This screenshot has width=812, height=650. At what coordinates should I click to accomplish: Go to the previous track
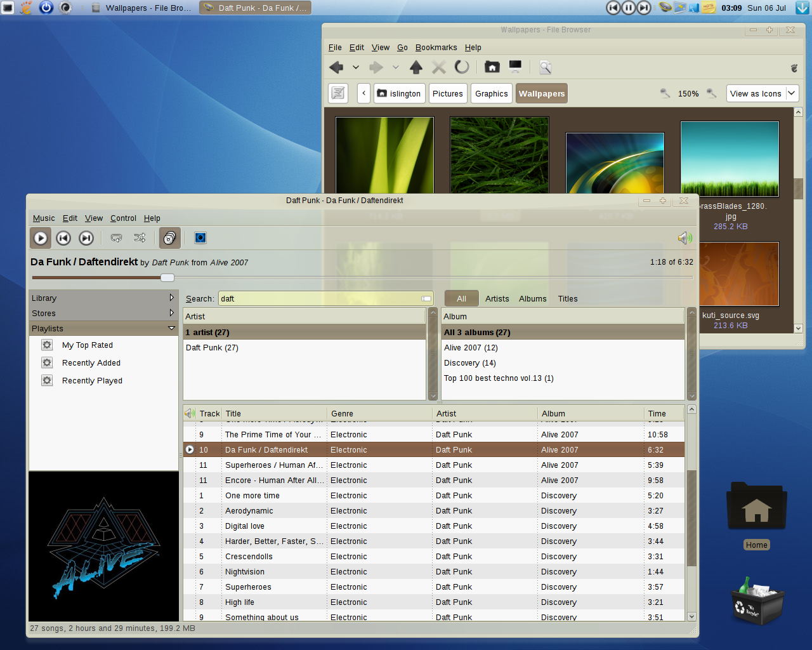click(x=63, y=238)
